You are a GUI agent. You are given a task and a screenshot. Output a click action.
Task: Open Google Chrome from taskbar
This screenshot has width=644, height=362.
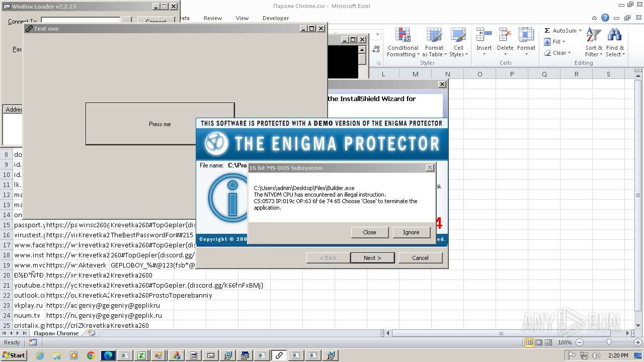(91, 355)
